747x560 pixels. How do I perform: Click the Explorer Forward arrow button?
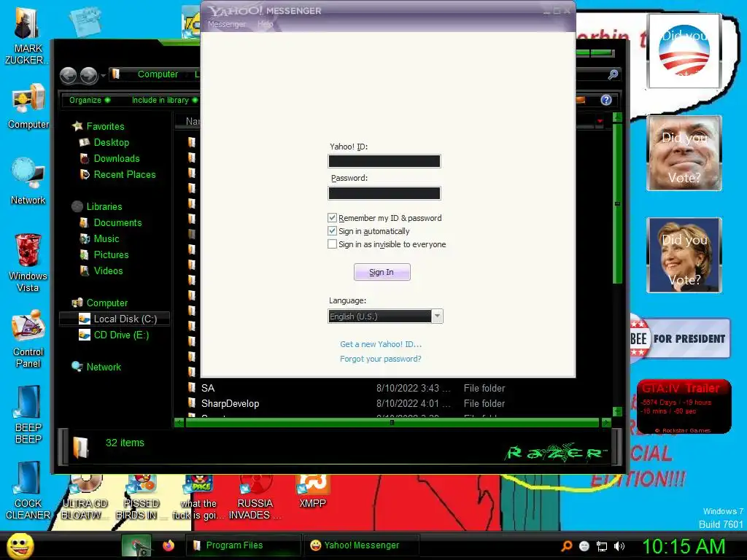(88, 75)
